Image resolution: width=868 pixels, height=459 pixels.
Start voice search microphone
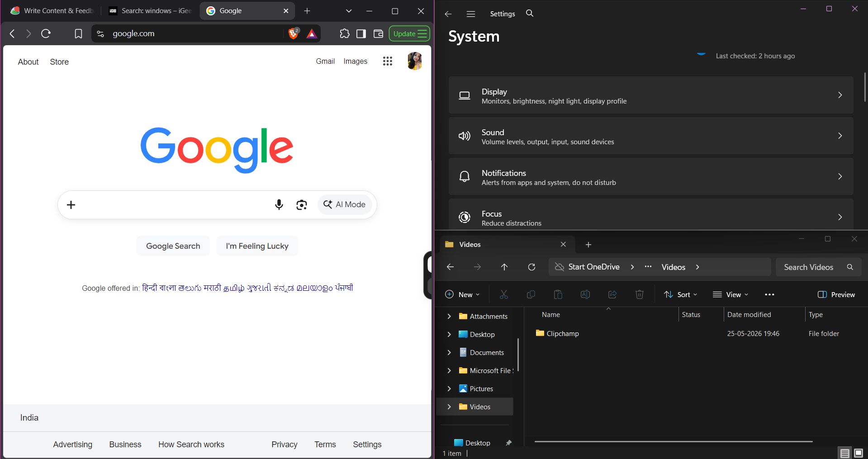[279, 205]
